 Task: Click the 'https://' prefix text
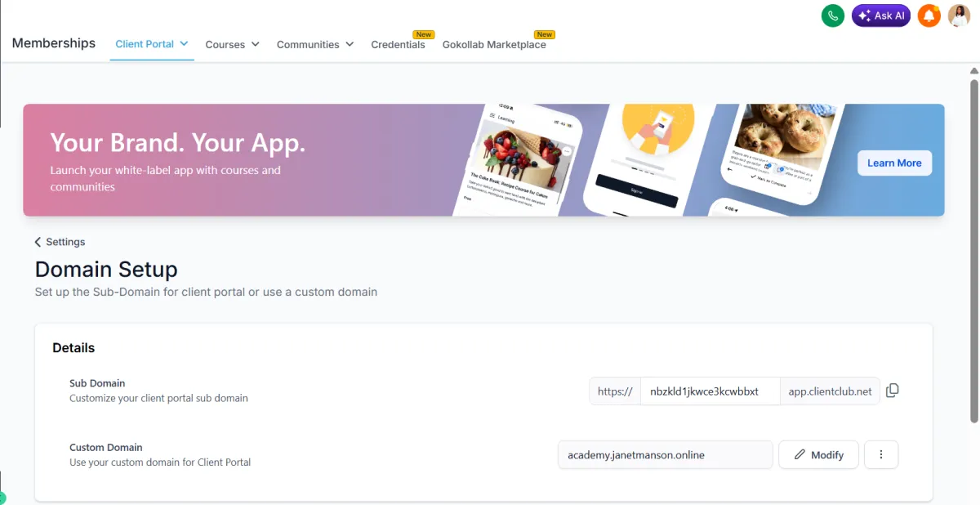click(615, 391)
